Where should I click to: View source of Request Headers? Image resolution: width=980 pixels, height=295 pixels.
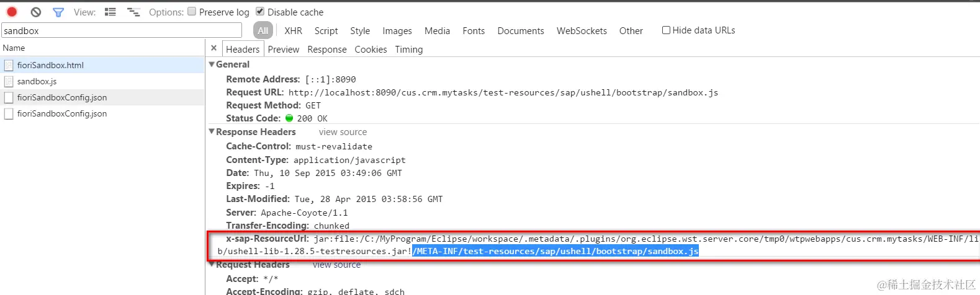click(x=336, y=265)
